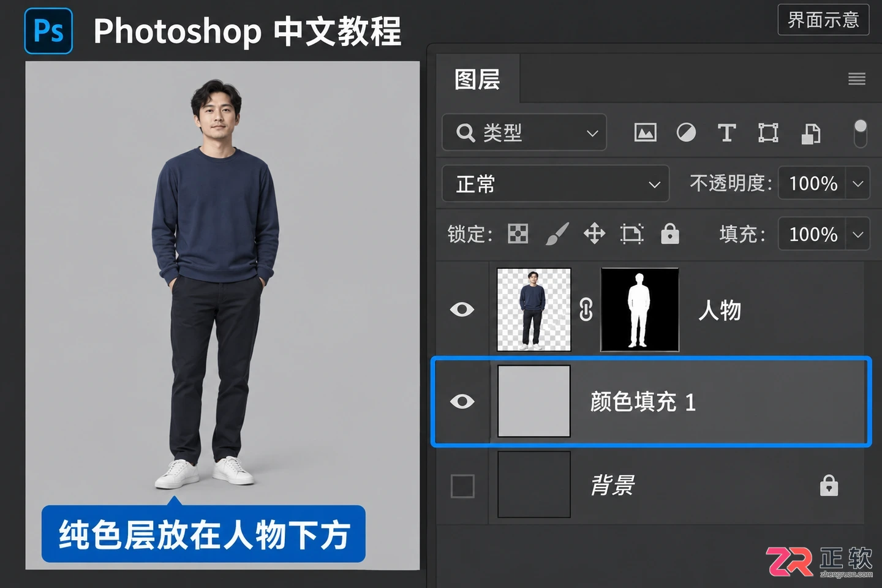Hide the 颜色填充 1 layer
The image size is (882, 588).
(462, 401)
